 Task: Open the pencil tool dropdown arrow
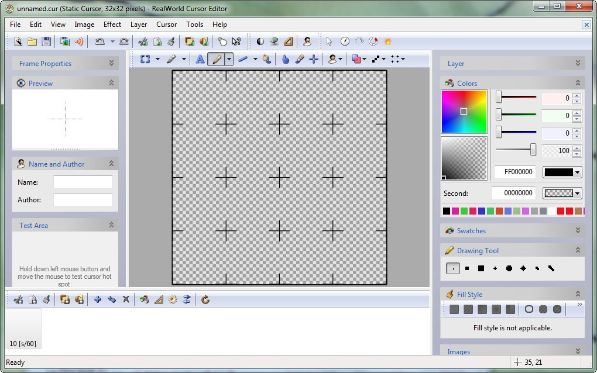click(229, 59)
